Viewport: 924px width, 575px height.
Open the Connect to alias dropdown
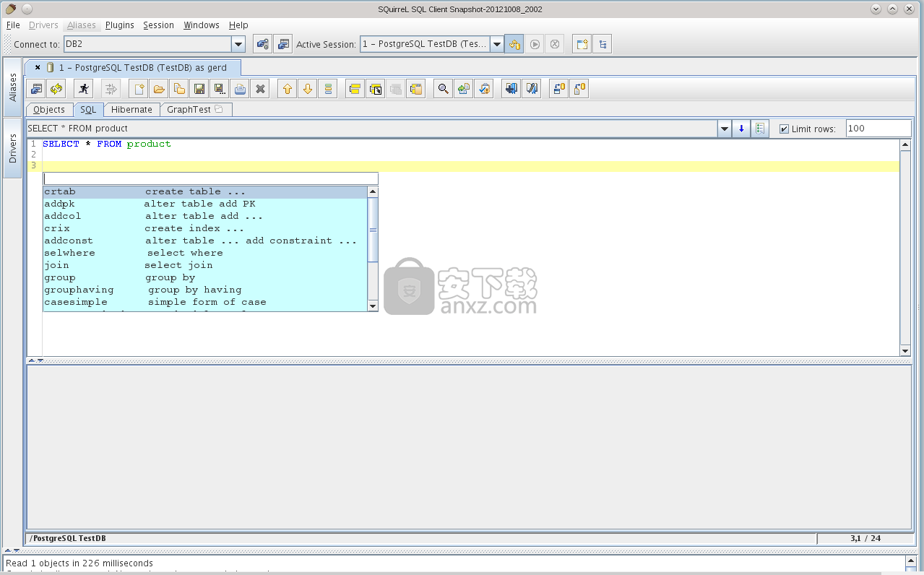(x=238, y=44)
